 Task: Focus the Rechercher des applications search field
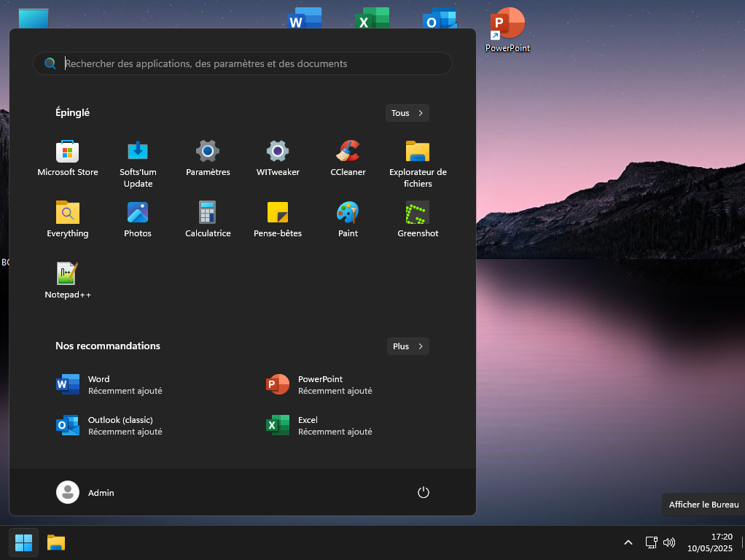click(x=242, y=63)
